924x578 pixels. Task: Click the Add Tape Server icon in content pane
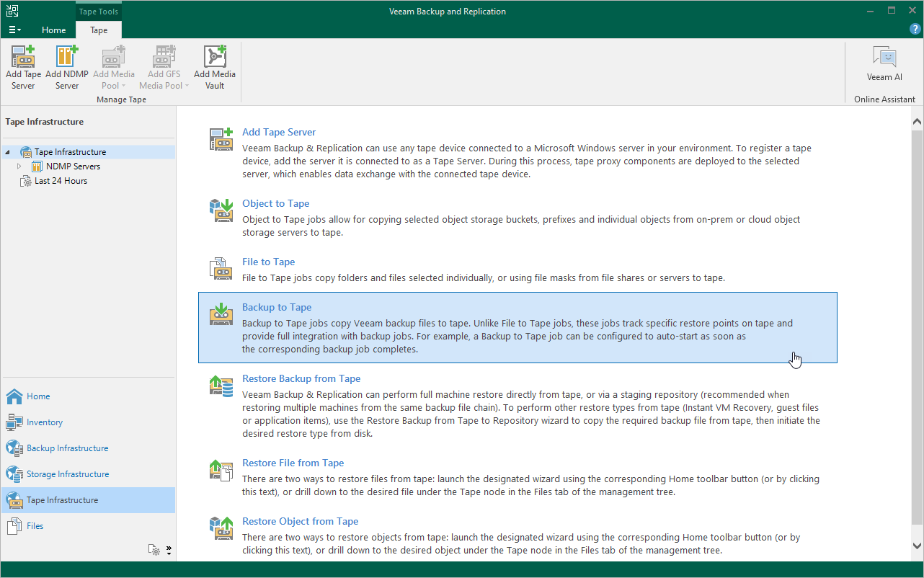pos(221,139)
